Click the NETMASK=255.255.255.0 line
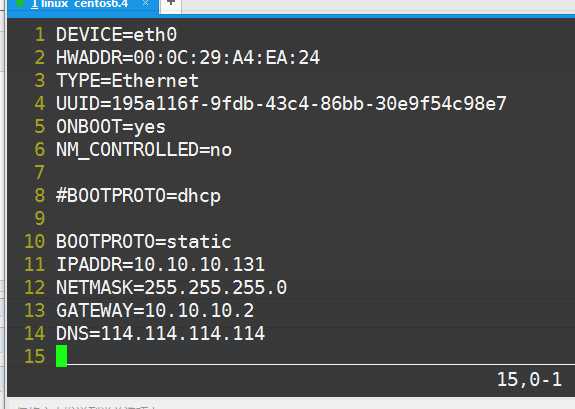This screenshot has width=575, height=409. 171,288
